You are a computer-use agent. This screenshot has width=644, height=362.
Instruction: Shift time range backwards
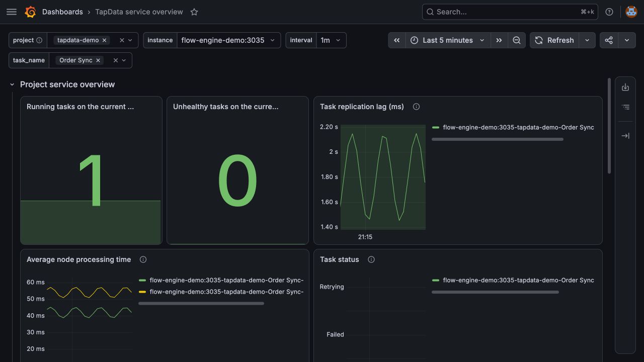pyautogui.click(x=396, y=40)
